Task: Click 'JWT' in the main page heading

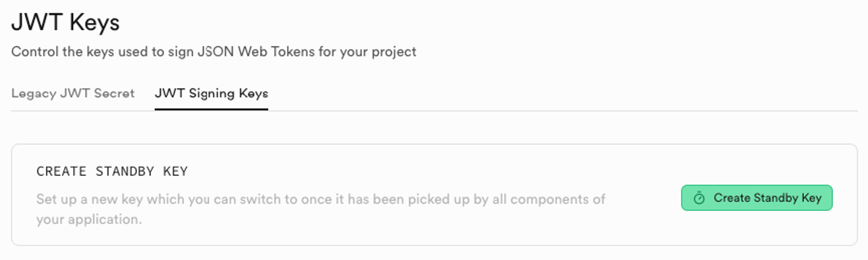Action: point(37,22)
